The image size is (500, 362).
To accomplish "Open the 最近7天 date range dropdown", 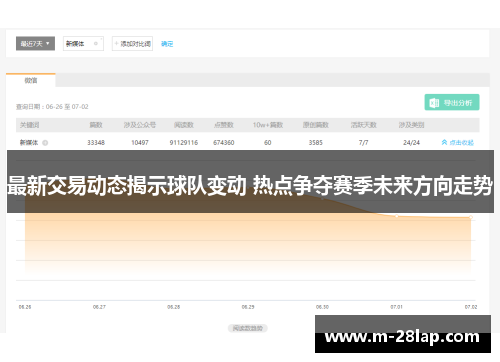I will (35, 44).
